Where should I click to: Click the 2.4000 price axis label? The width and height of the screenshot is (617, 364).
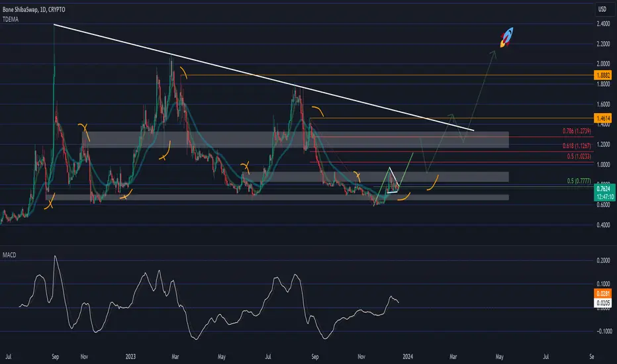click(x=603, y=24)
